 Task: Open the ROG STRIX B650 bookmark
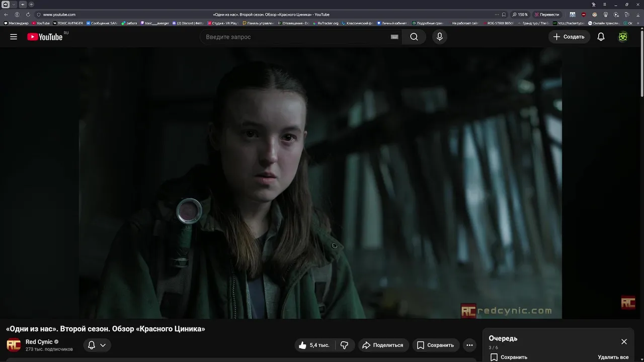498,23
